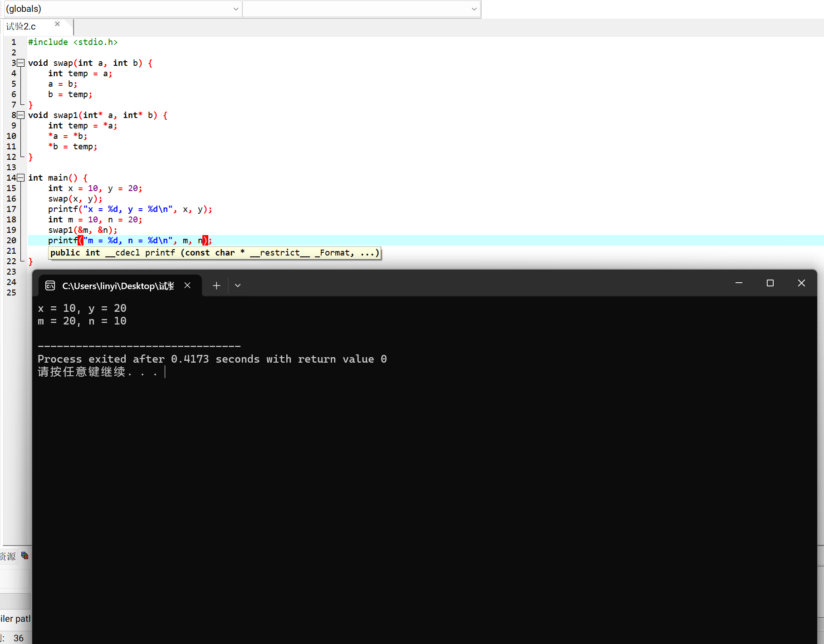Click line number 1 in the gutter
Viewport: 824px width, 644px height.
click(14, 42)
